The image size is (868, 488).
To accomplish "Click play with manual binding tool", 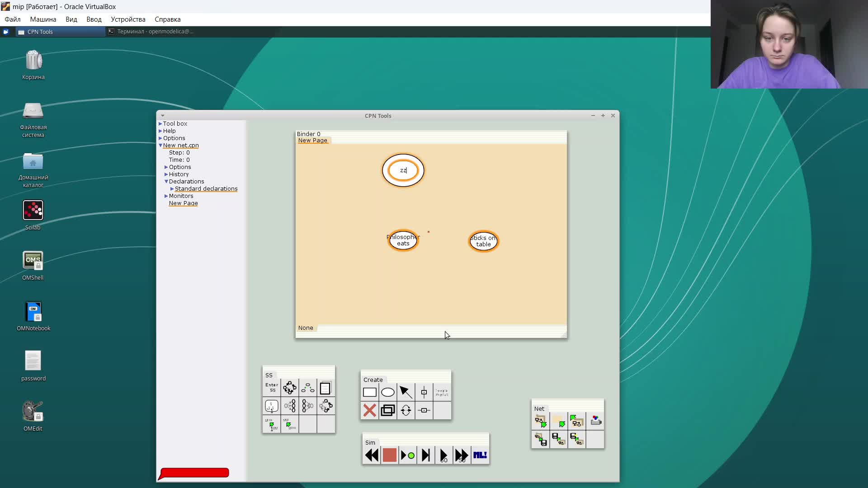I will tap(408, 455).
